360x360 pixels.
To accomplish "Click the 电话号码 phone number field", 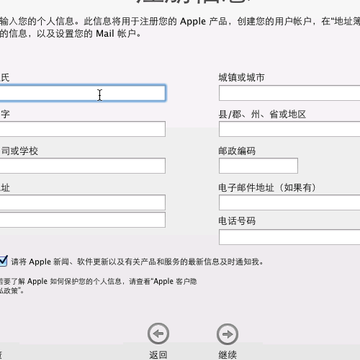I will (289, 237).
